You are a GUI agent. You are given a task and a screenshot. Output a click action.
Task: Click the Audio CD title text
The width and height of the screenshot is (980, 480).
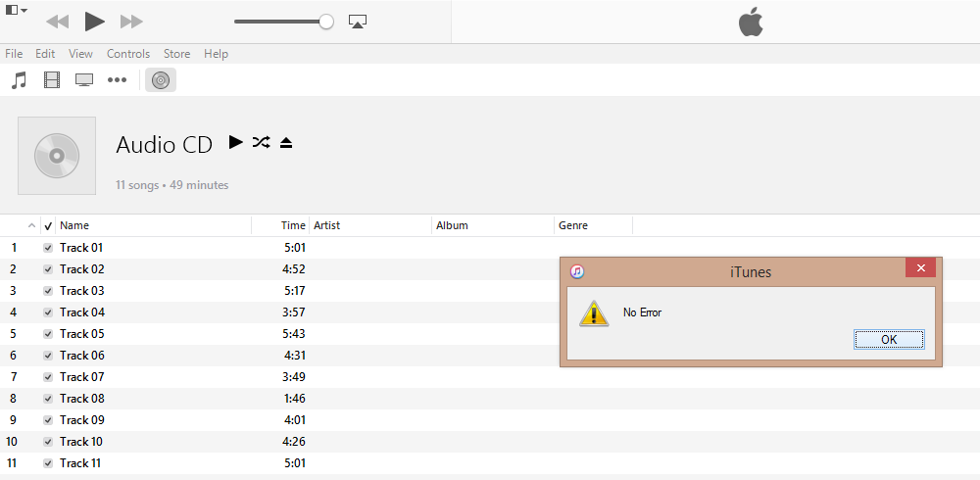(x=165, y=145)
